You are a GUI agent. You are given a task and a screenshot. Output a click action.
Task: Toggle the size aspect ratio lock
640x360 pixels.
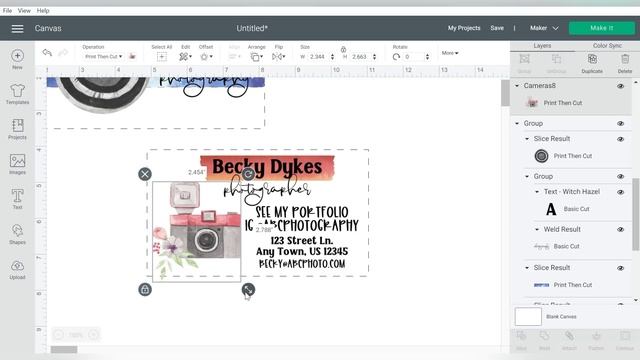pos(343,49)
